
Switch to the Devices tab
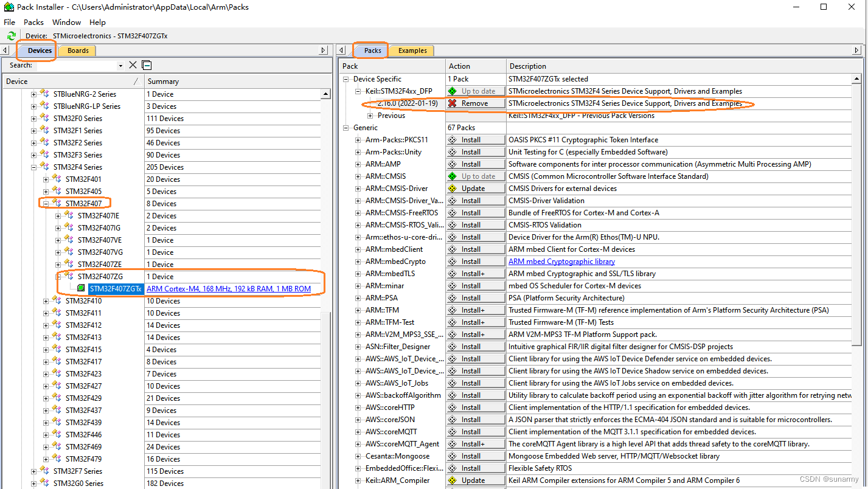(x=40, y=50)
